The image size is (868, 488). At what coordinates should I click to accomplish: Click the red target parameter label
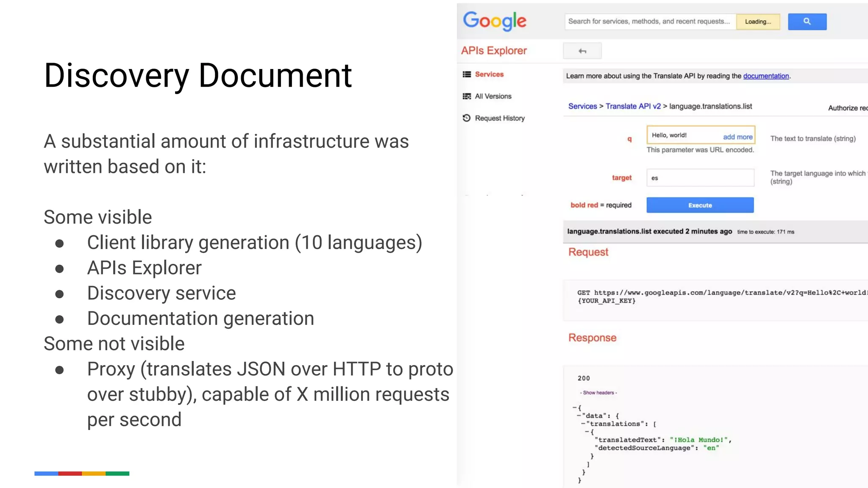(622, 178)
